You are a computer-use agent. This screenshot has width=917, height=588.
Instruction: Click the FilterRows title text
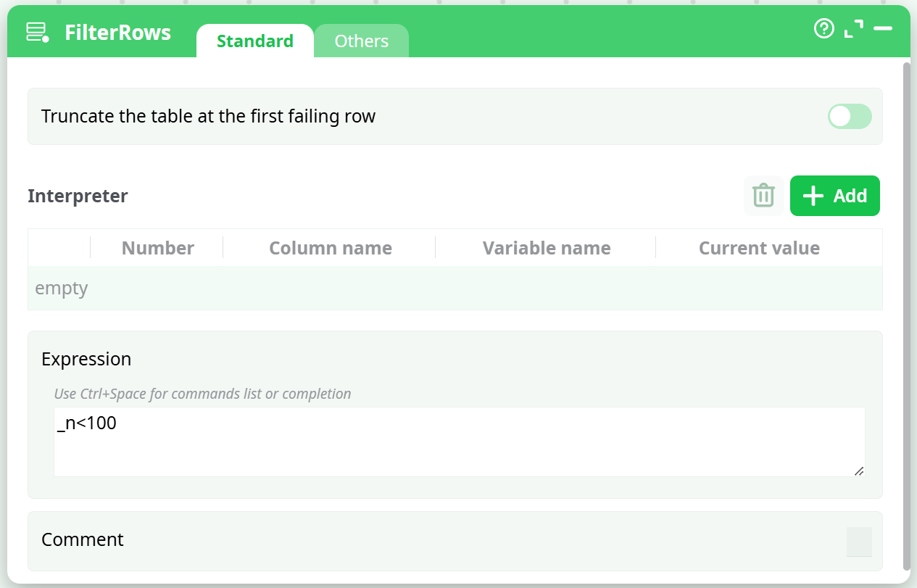tap(117, 33)
